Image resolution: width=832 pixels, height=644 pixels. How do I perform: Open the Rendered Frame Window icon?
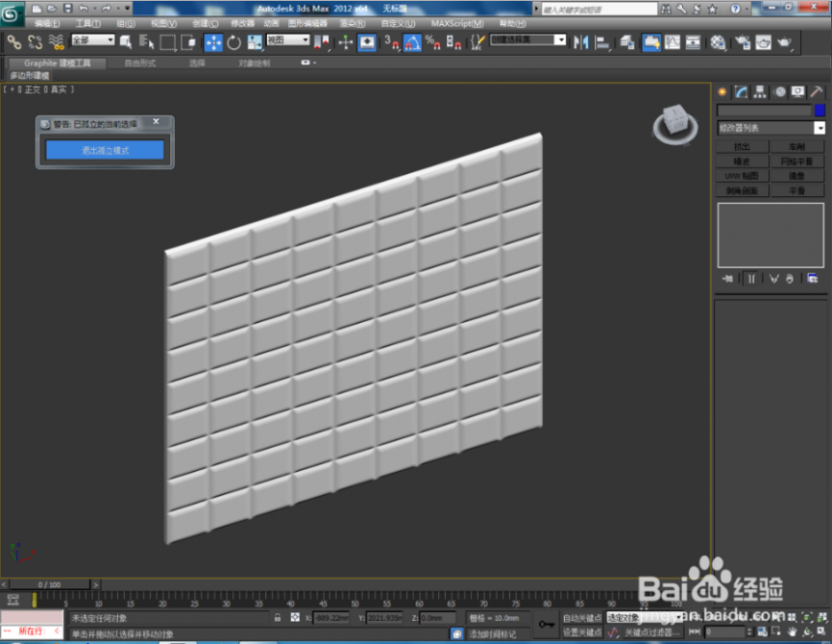pos(763,42)
